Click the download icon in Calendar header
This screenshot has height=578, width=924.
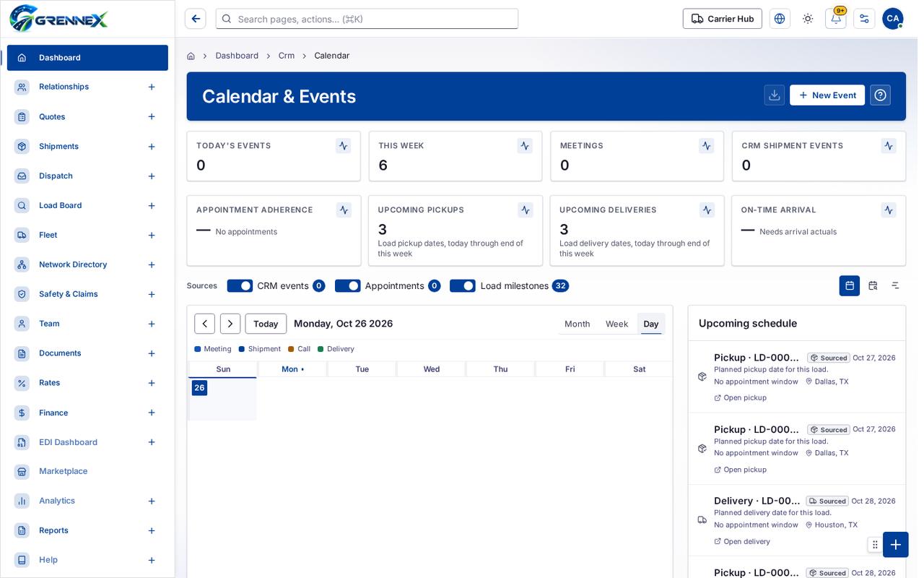[775, 95]
